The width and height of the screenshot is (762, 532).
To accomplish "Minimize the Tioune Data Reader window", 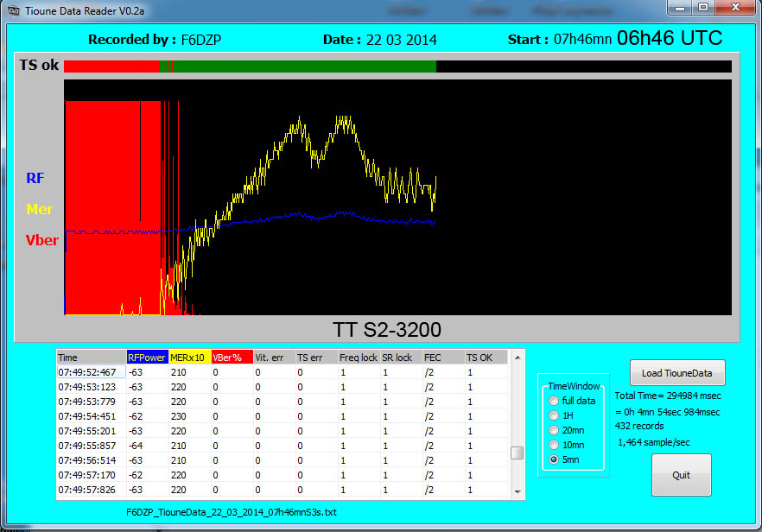I will [681, 8].
